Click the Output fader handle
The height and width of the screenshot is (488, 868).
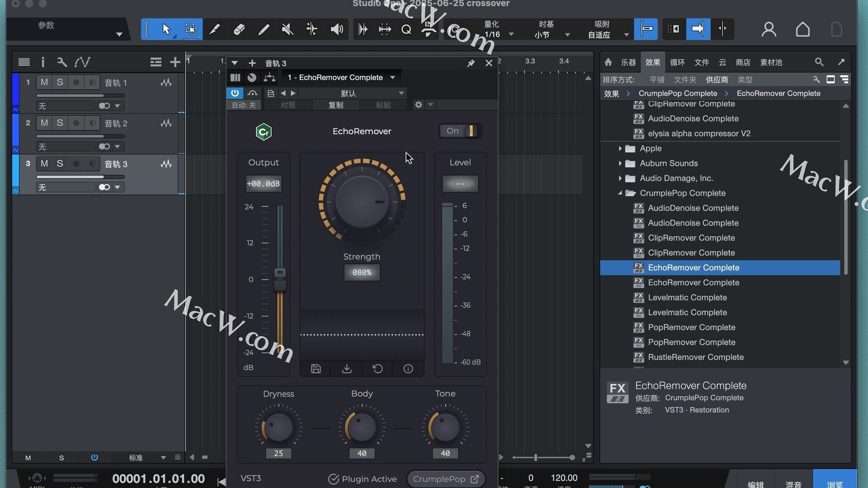280,279
